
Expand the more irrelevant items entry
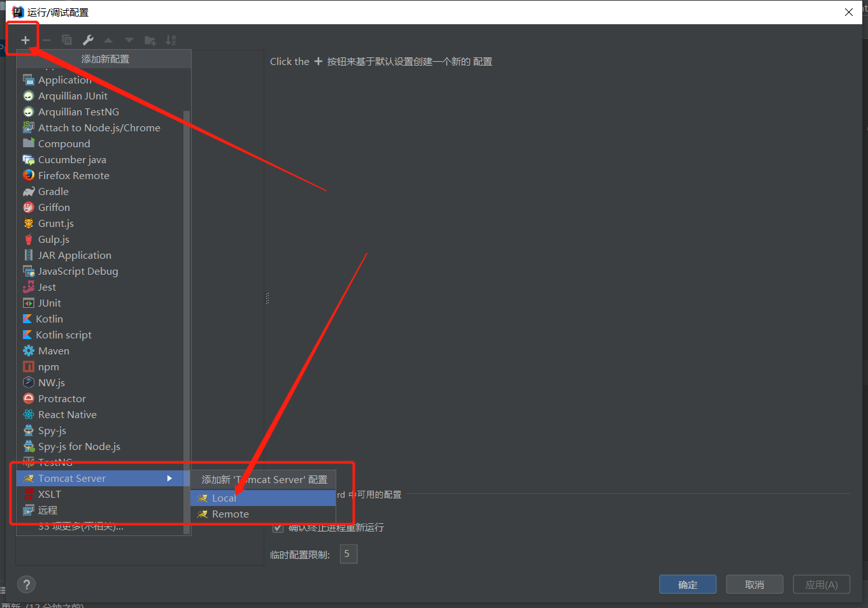click(x=81, y=527)
